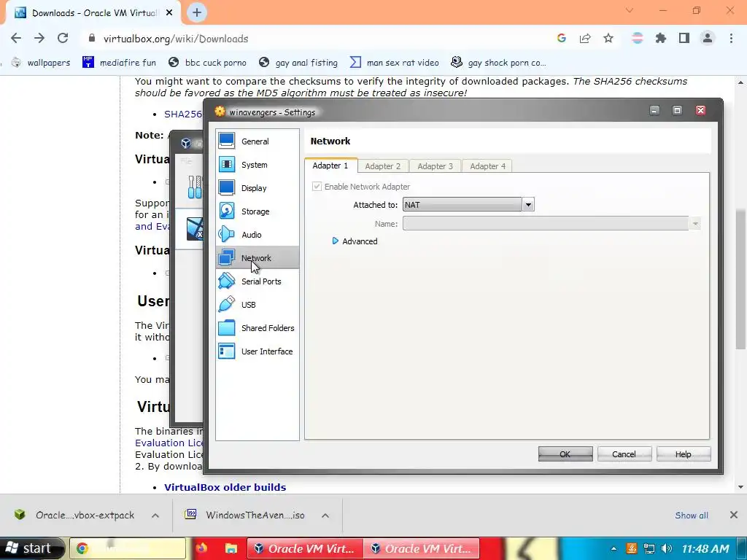Select the Audio speaker icon
Screen dimensions: 747x560
pyautogui.click(x=226, y=234)
